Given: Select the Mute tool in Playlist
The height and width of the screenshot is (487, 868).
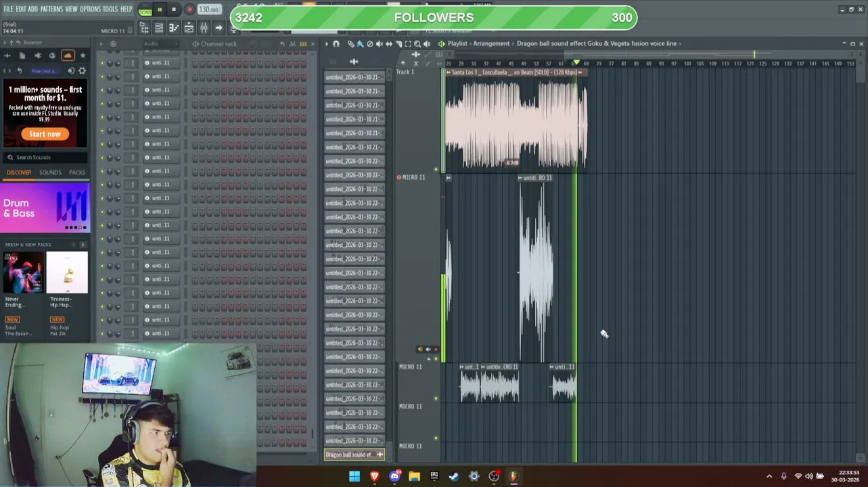Looking at the screenshot, I should click(x=379, y=44).
